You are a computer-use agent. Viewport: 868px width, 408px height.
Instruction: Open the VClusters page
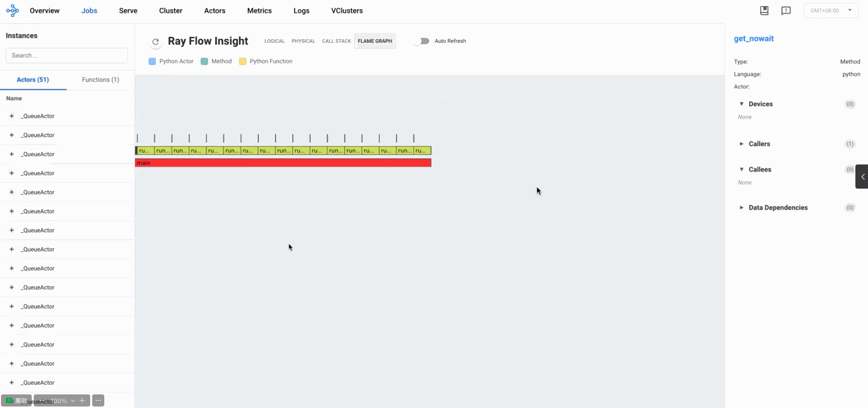[x=347, y=11]
